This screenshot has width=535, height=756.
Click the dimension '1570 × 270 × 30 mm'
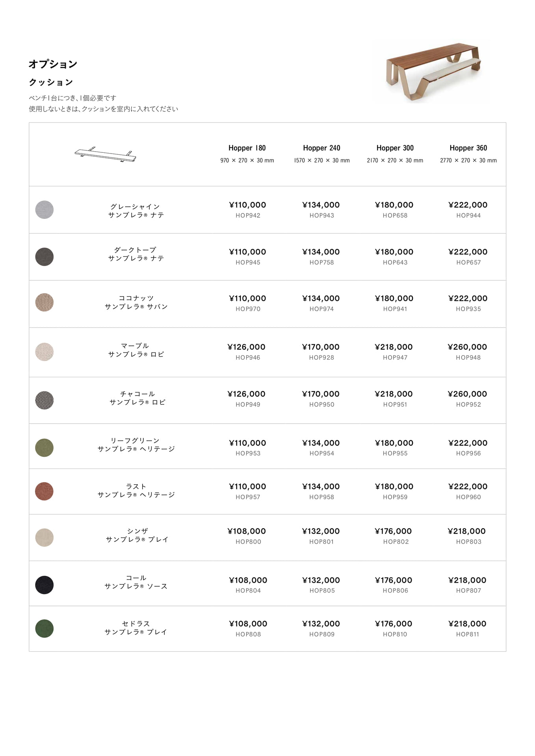pos(321,160)
